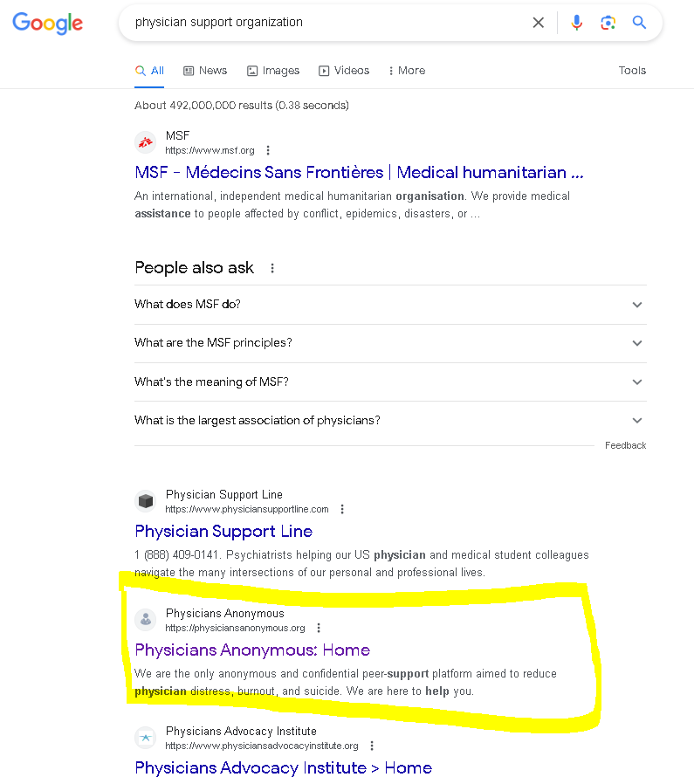Open the Physician Support Line result
694x784 pixels.
pyautogui.click(x=223, y=532)
